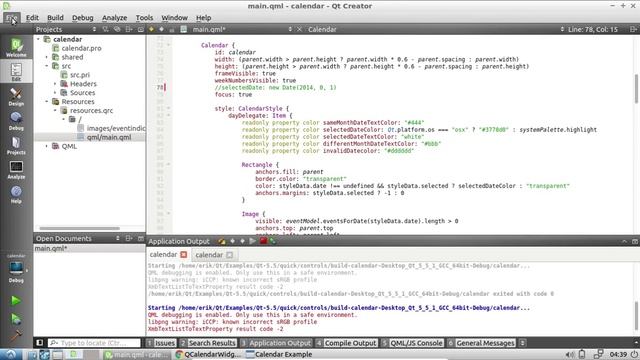The height and width of the screenshot is (360, 640).
Task: Toggle the sidebar visibility button
Action: [40, 343]
